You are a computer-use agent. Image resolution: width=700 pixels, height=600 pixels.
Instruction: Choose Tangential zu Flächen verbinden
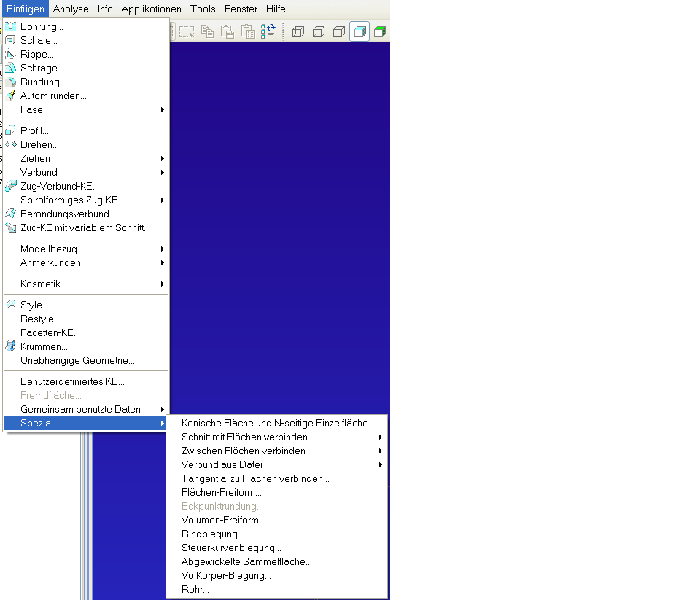coord(277,478)
